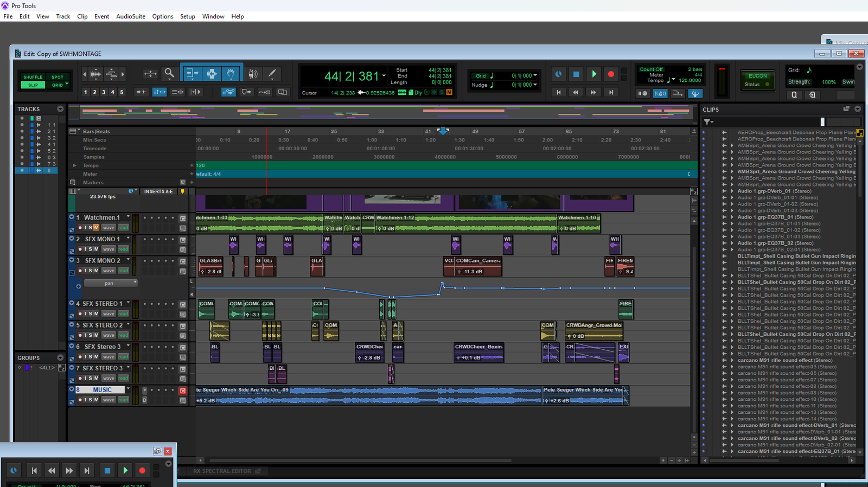Open the AudioSuite menu
This screenshot has width=868, height=487.
point(131,16)
